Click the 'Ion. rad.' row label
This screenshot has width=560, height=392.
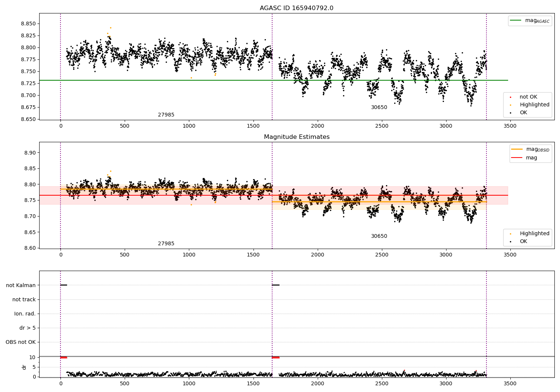click(x=25, y=314)
